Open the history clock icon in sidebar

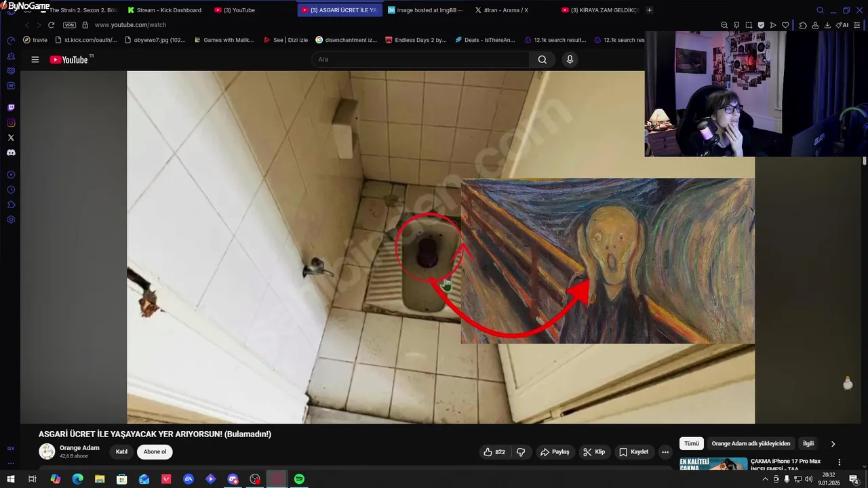11,190
